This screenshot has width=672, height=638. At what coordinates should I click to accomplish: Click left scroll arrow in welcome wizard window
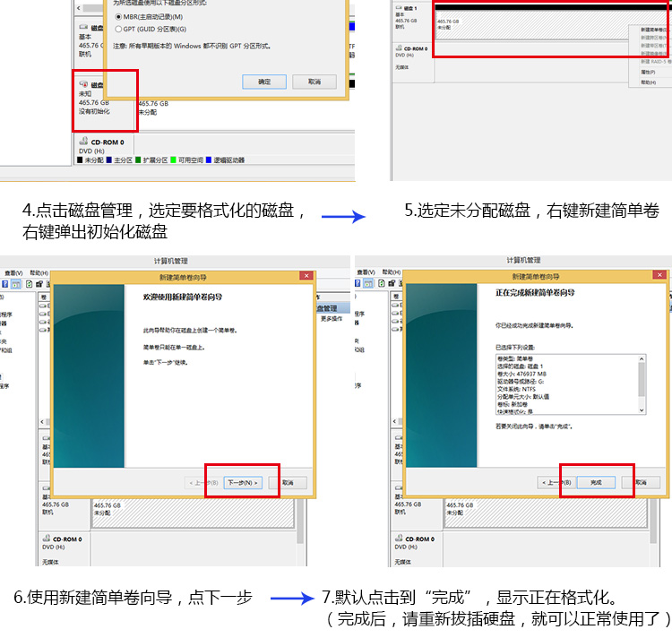tap(42, 422)
